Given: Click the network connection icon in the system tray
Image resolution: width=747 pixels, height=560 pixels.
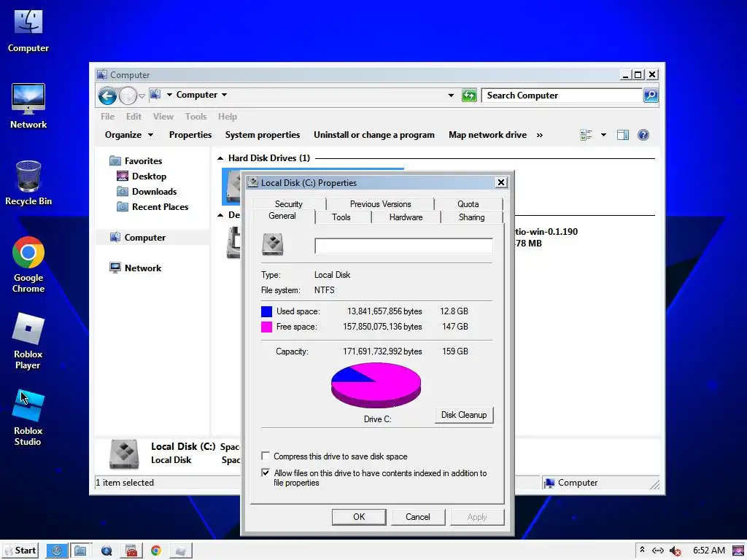Looking at the screenshot, I should pos(658,551).
